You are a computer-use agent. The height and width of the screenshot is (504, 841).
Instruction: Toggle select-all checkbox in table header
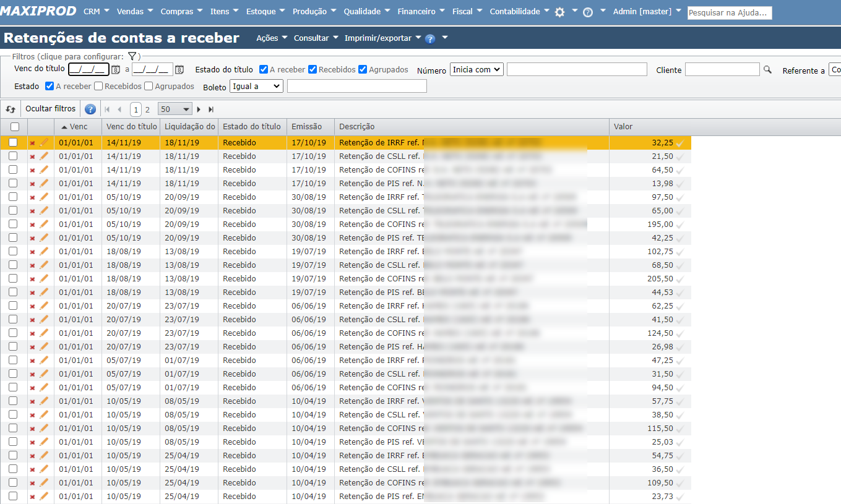tap(14, 127)
